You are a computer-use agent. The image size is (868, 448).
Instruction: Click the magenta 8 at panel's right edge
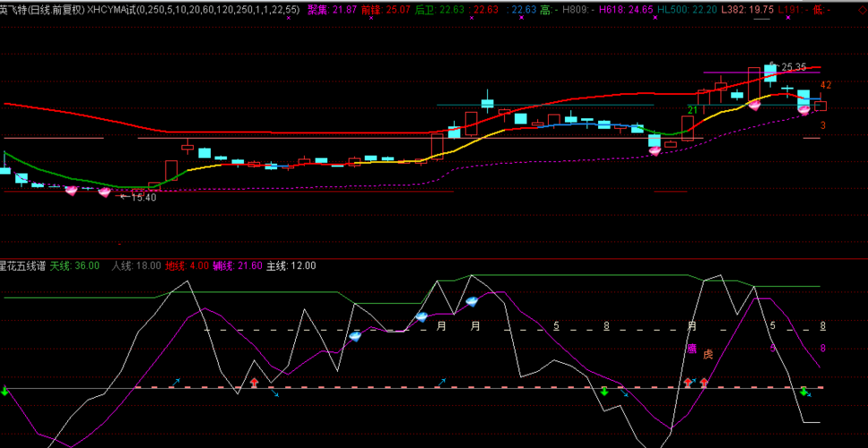tap(823, 349)
